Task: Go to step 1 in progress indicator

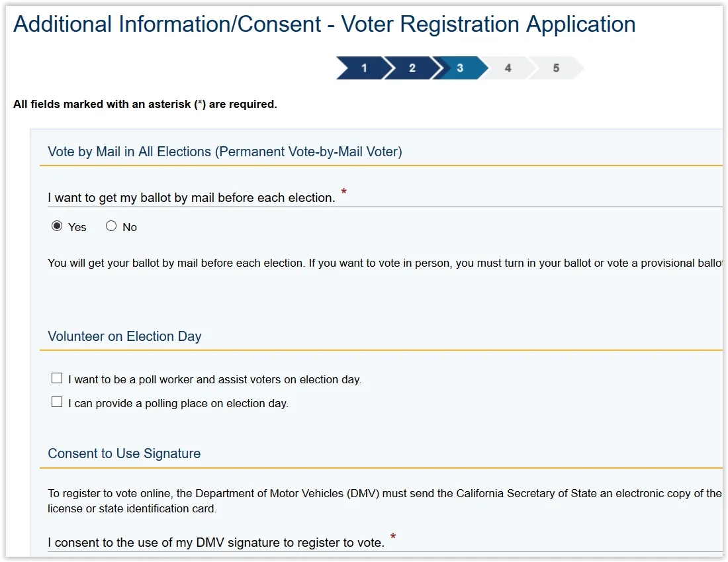Action: [x=363, y=68]
